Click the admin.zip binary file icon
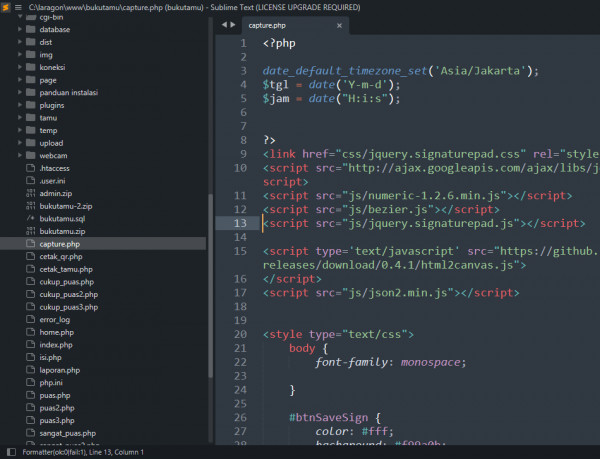The width and height of the screenshot is (600, 459). coord(31,193)
